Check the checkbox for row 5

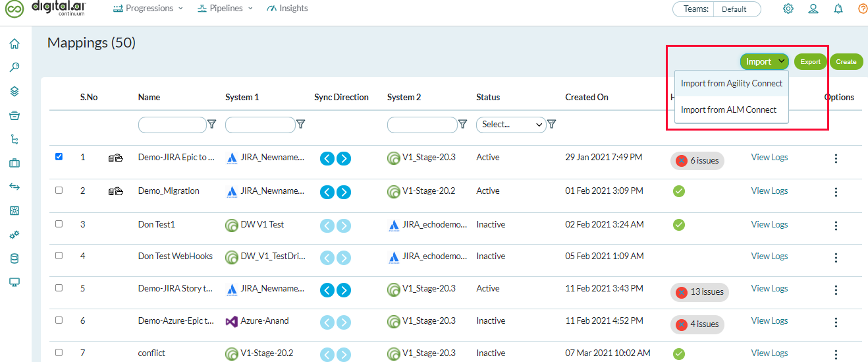click(x=59, y=287)
